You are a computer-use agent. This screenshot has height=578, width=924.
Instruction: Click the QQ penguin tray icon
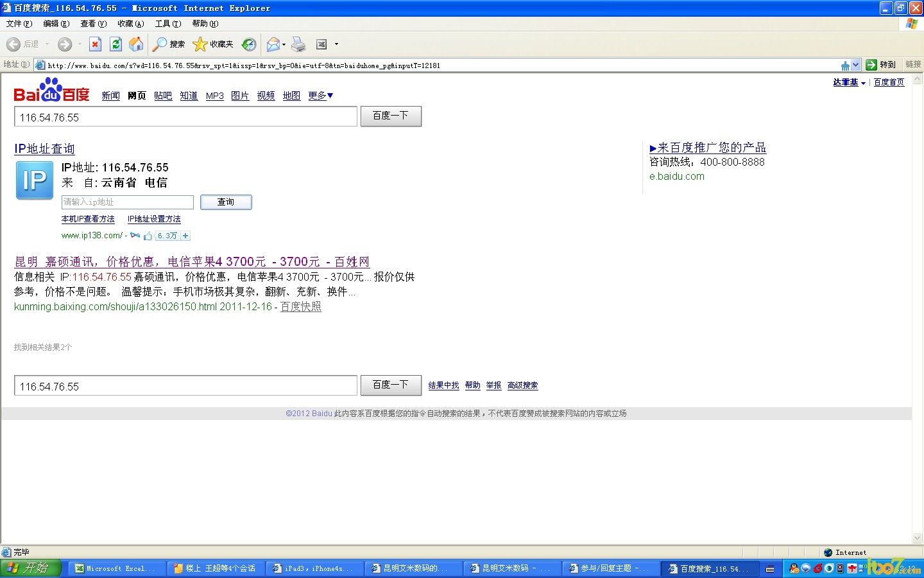[794, 568]
